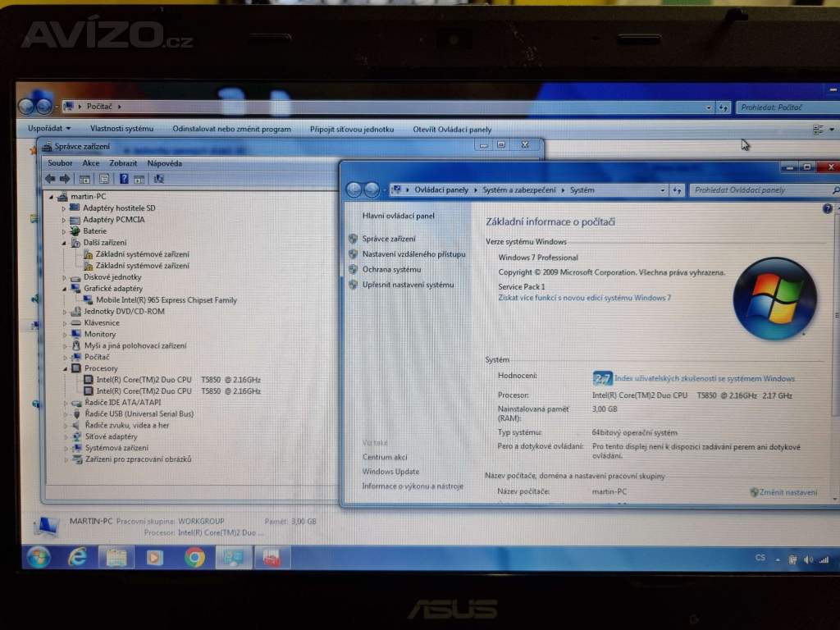This screenshot has height=630, width=840.
Task: Select the speaker icon of Řadiče zvuku, videa a her
Action: 76,426
